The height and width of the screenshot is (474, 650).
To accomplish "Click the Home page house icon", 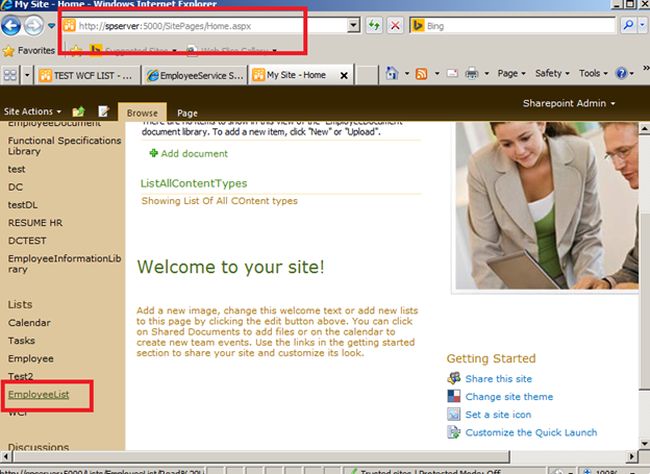I will (x=392, y=73).
